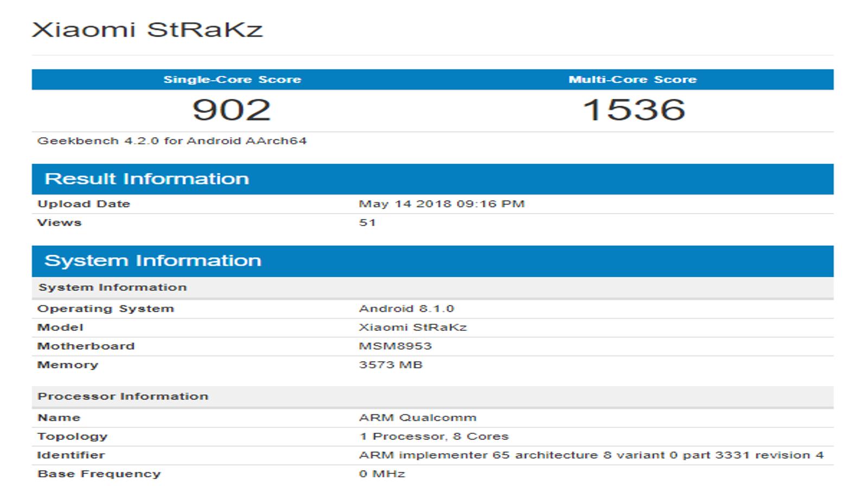Select the MSM8953 motherboard value

pyautogui.click(x=395, y=346)
